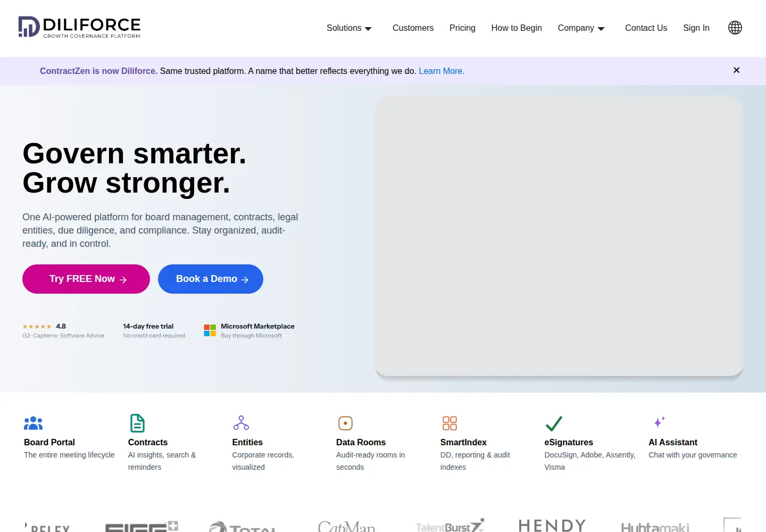The image size is (766, 532).
Task: Open the Data Rooms title link
Action: pos(361,442)
